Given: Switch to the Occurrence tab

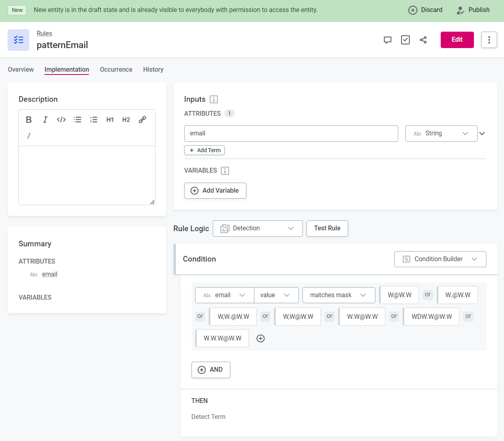Looking at the screenshot, I should pyautogui.click(x=116, y=70).
